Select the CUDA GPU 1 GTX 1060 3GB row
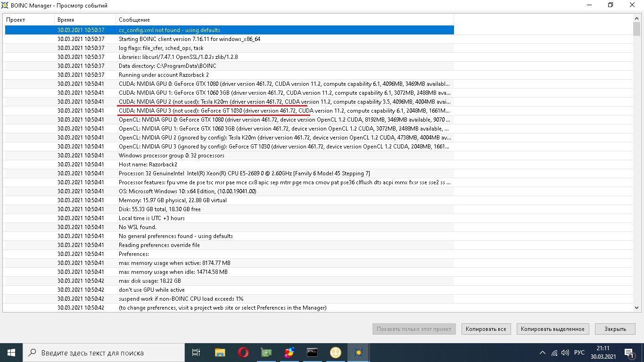The image size is (644, 362). [229, 93]
